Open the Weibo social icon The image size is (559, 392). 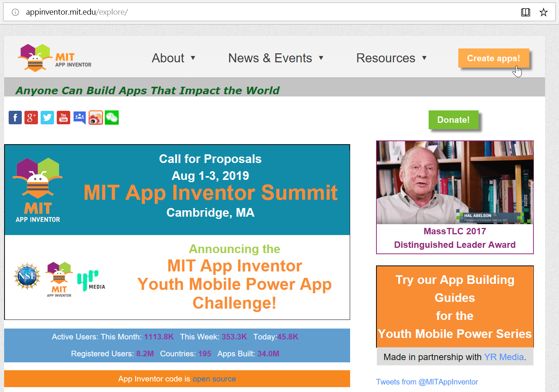96,118
